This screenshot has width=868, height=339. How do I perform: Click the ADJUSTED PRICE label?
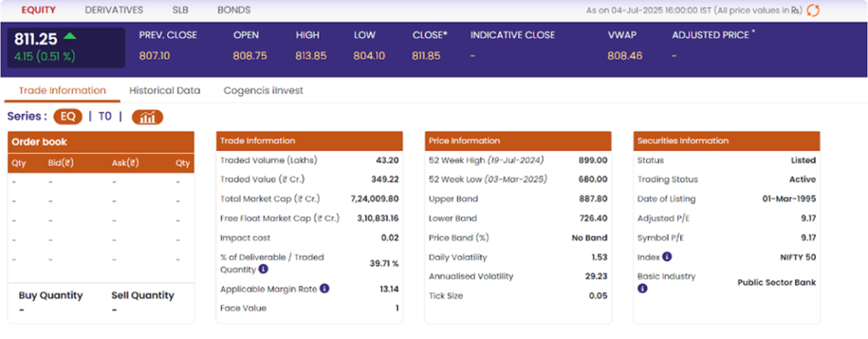tap(712, 35)
